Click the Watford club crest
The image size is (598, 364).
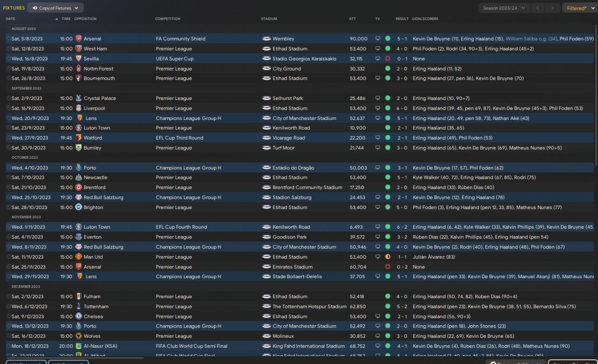point(78,138)
